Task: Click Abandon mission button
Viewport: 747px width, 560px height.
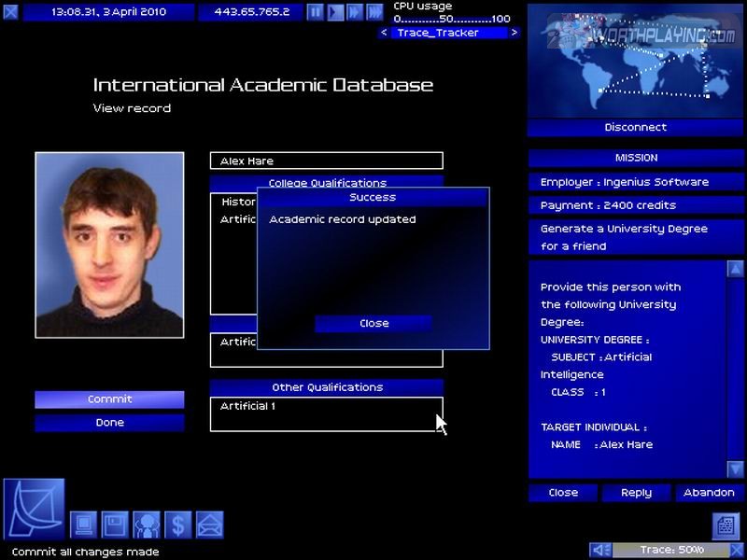Action: pyautogui.click(x=709, y=492)
